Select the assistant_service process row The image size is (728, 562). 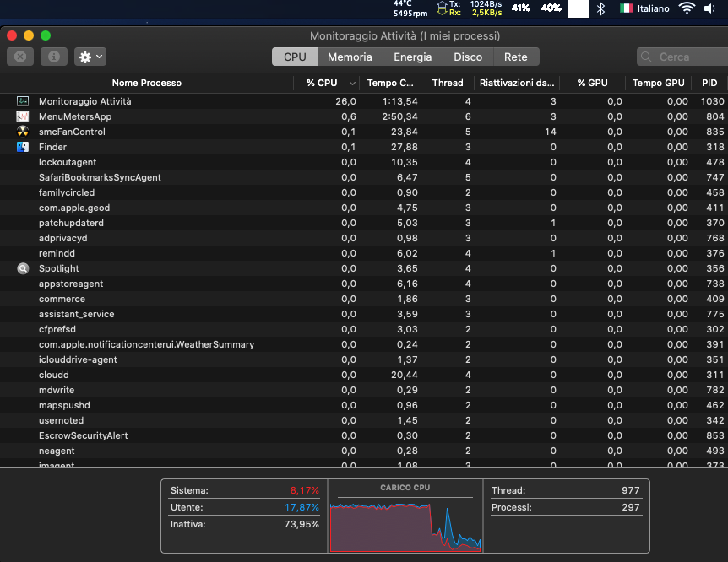pos(364,314)
